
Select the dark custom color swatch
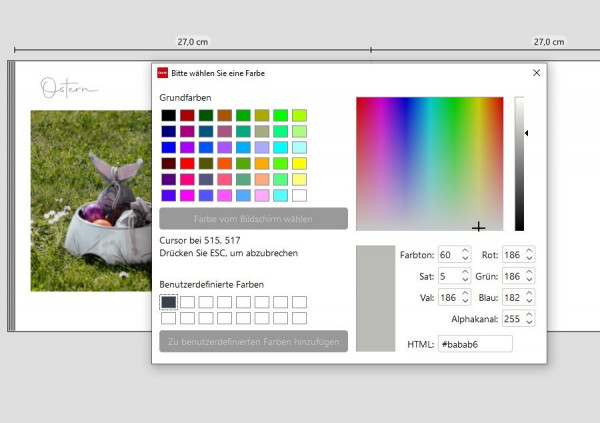click(x=168, y=302)
